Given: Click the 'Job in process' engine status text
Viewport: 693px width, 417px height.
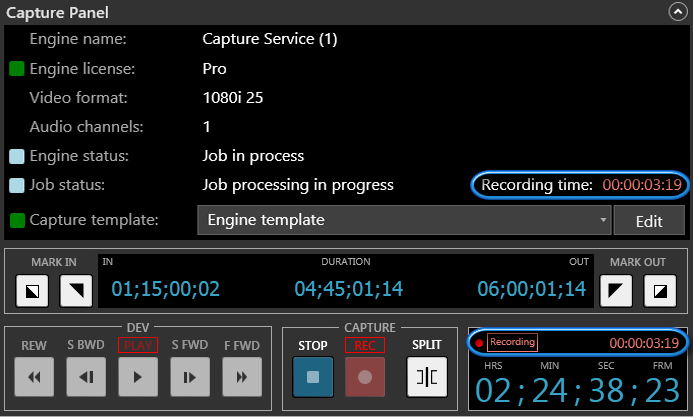Looking at the screenshot, I should click(253, 156).
